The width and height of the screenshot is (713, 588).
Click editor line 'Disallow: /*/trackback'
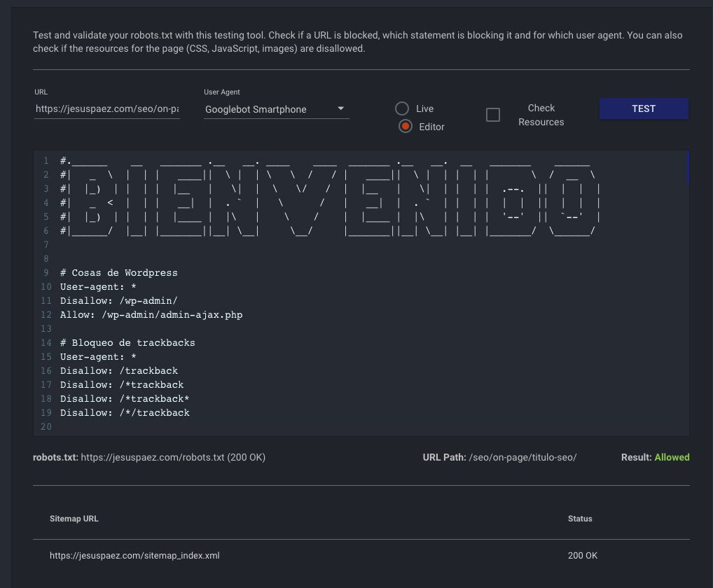click(x=125, y=412)
